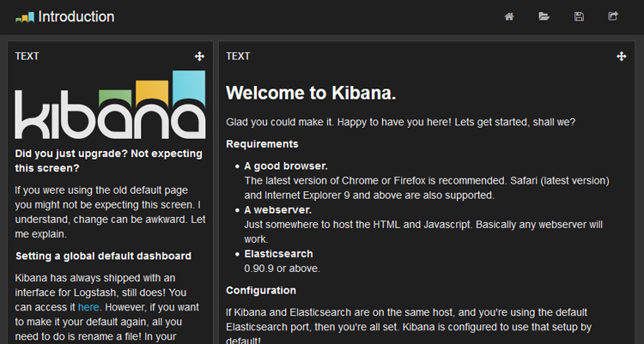Click the large Kibana logo image
The image size is (644, 344).
click(x=111, y=106)
